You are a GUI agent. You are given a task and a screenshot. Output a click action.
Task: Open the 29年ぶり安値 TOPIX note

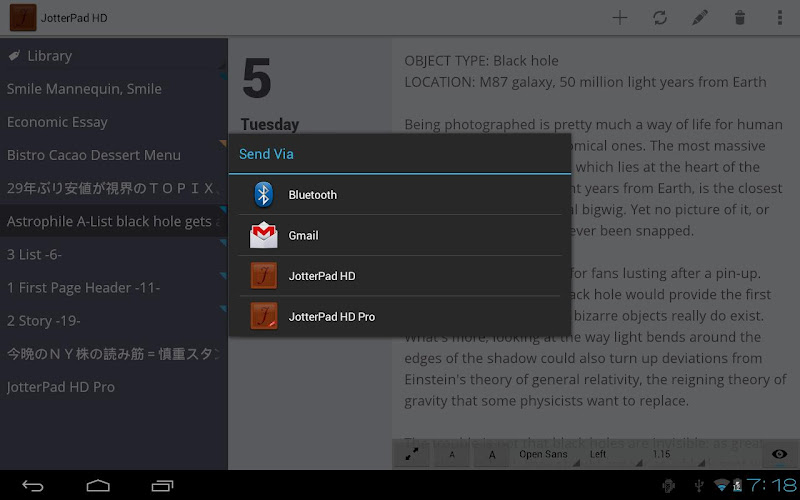[113, 188]
